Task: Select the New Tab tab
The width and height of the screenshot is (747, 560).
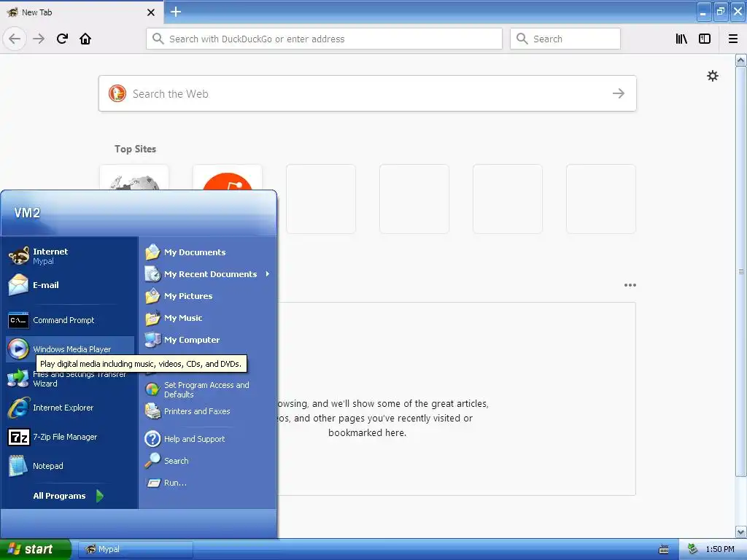Action: click(x=81, y=12)
